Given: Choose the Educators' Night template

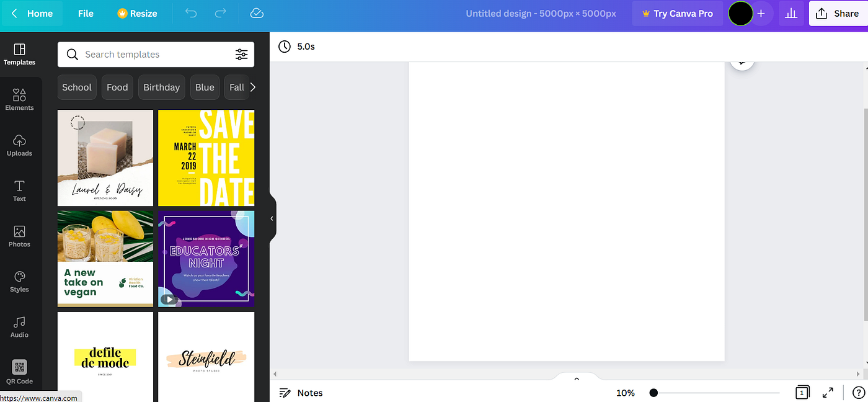Looking at the screenshot, I should 206,259.
